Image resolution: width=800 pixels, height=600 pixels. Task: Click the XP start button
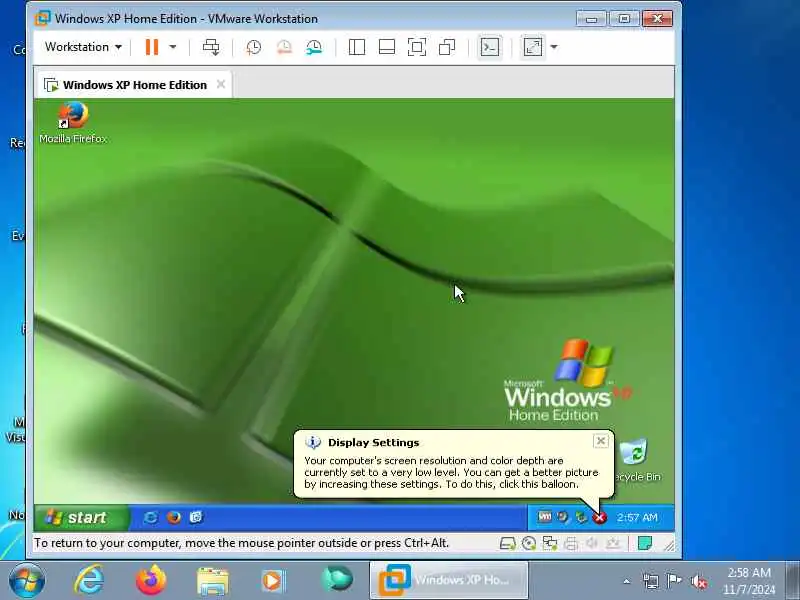pos(81,517)
